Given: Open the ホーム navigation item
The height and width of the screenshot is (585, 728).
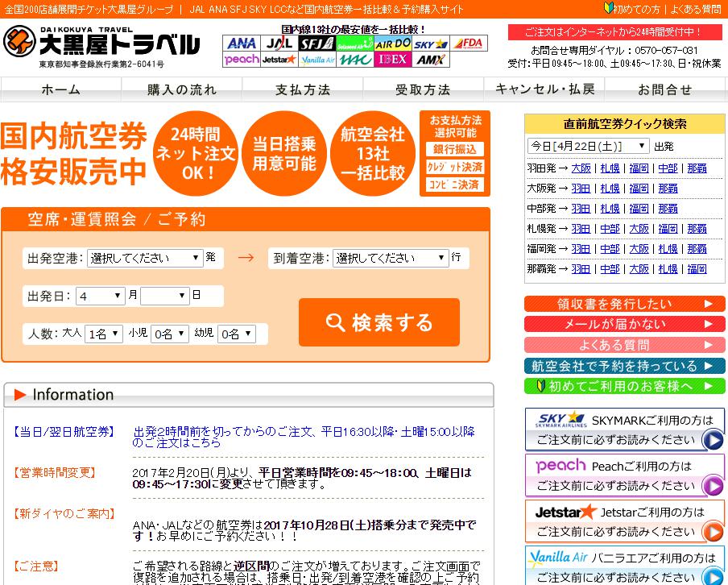Looking at the screenshot, I should click(61, 89).
